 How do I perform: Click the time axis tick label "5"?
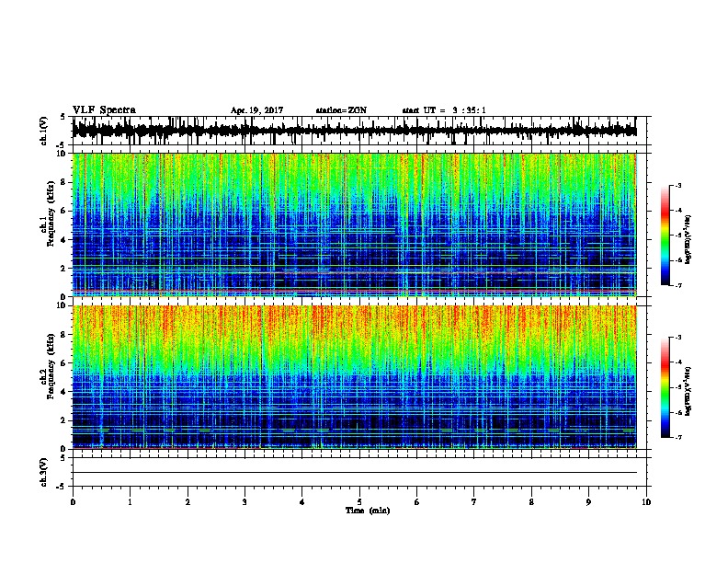click(x=359, y=501)
